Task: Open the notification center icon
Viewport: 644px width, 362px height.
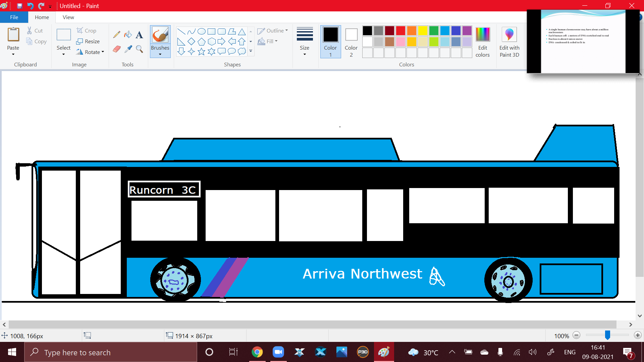Action: pos(628,353)
